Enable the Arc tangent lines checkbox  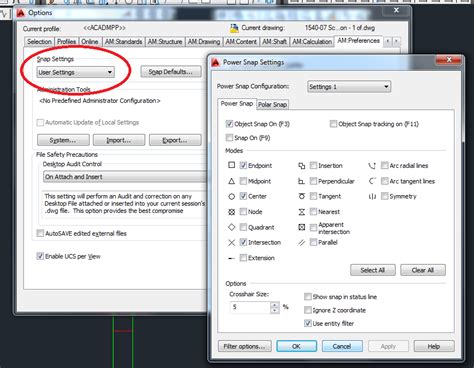[385, 181]
